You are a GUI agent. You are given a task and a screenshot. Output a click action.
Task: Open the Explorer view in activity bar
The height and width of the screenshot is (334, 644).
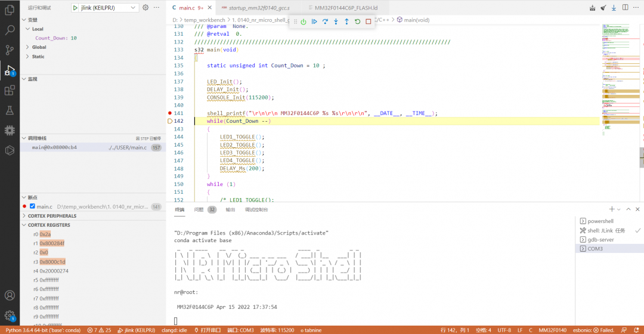10,10
